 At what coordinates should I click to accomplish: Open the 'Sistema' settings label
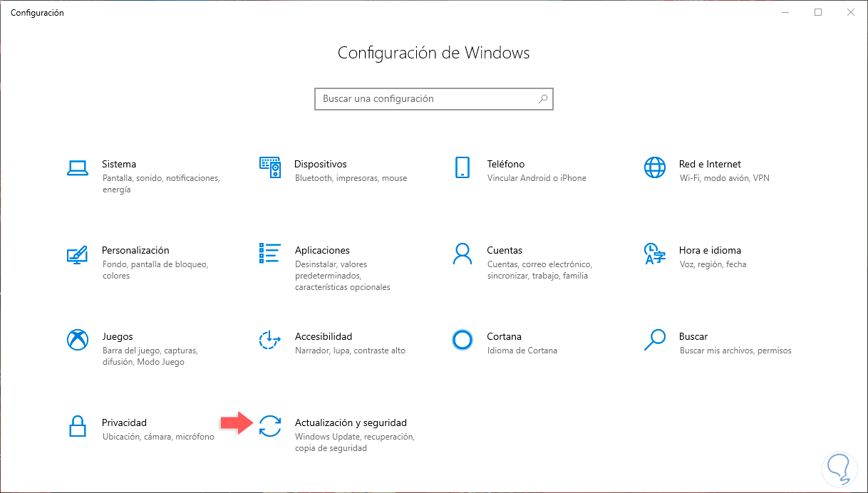click(119, 164)
